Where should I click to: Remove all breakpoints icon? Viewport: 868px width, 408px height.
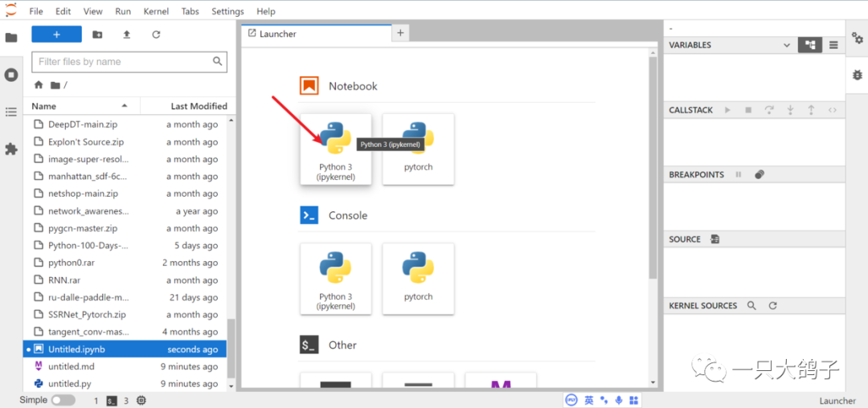pos(759,175)
